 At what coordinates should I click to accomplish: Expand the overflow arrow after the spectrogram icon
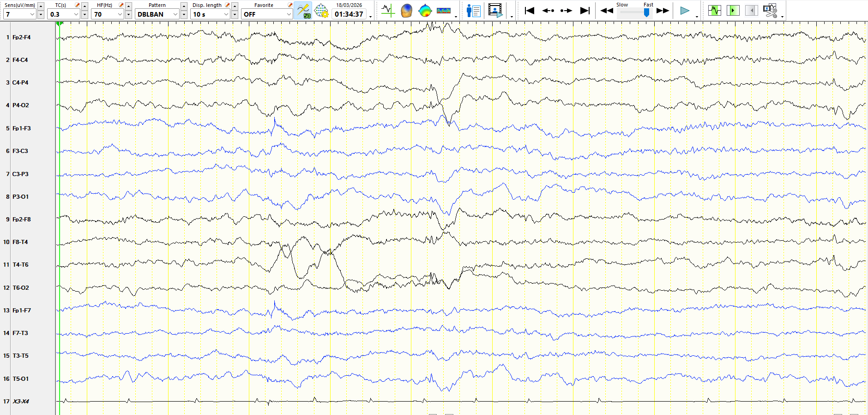tap(456, 17)
